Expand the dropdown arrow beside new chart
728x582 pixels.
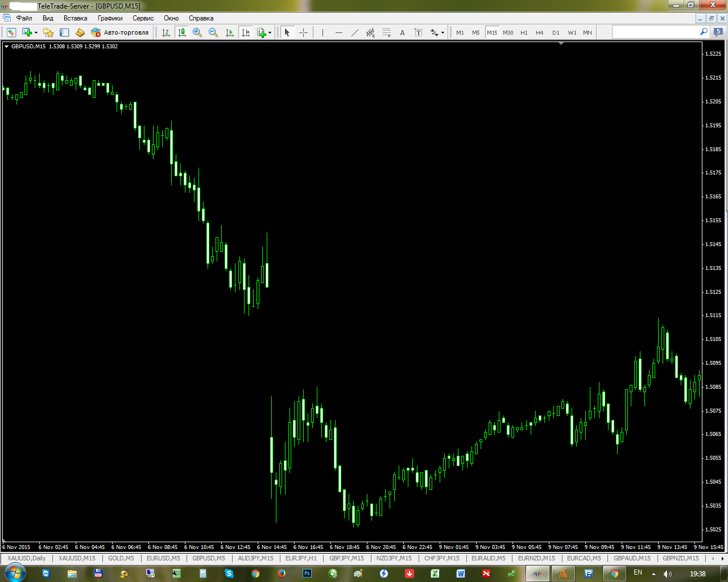[x=36, y=32]
